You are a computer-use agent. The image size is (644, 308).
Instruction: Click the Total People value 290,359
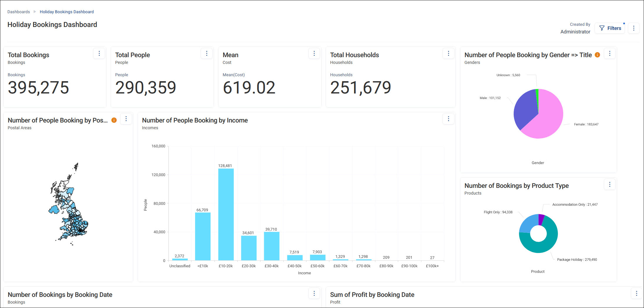(146, 88)
